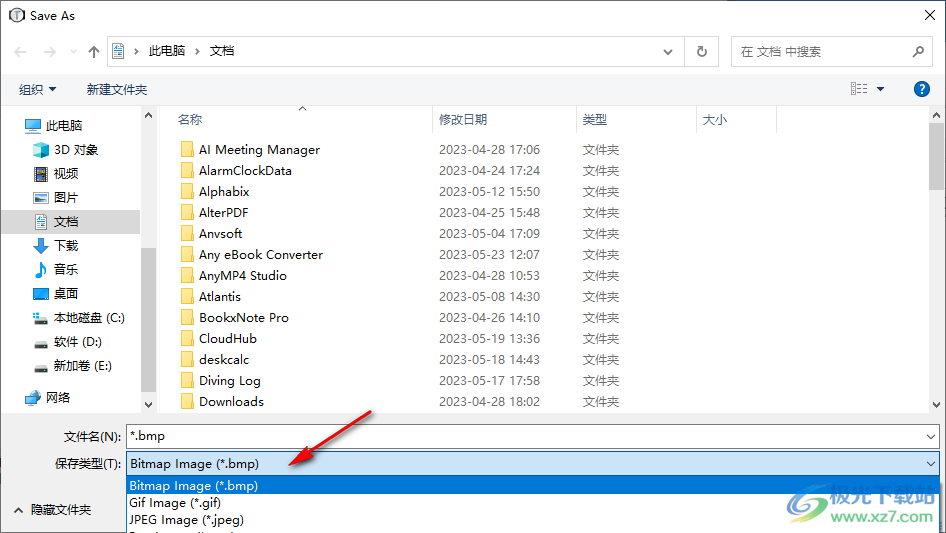Open 音乐 folder in sidebar
Image resolution: width=946 pixels, height=533 pixels.
pyautogui.click(x=56, y=269)
